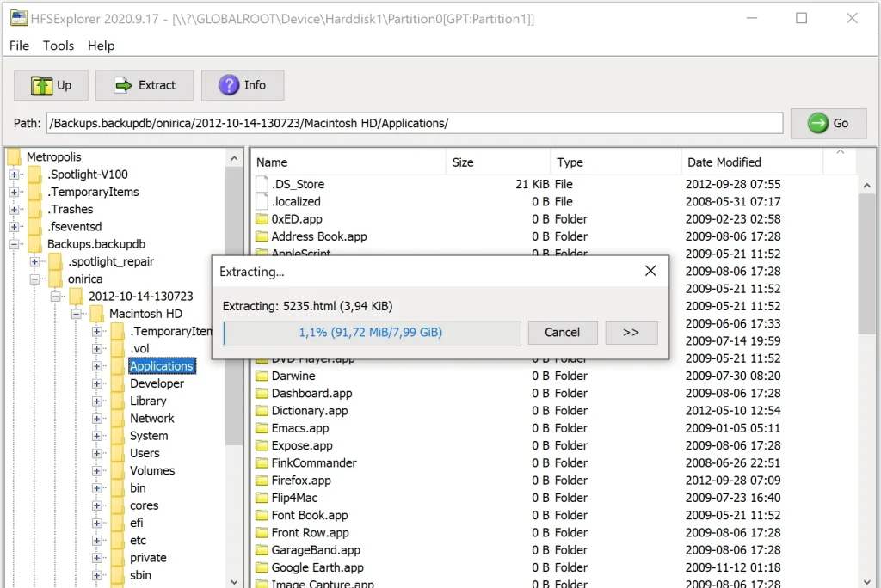881x588 pixels.
Task: Click the Path text input field
Action: click(415, 123)
